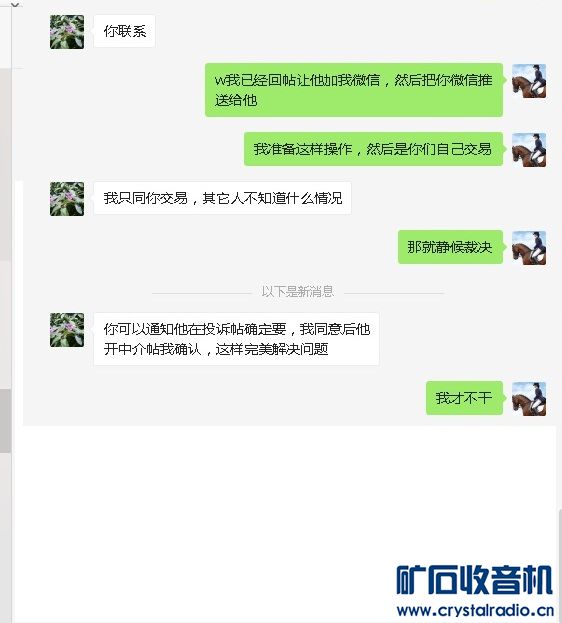Image resolution: width=562 pixels, height=623 pixels.
Task: Open the www.crystalradio.cn link
Action: tap(475, 610)
